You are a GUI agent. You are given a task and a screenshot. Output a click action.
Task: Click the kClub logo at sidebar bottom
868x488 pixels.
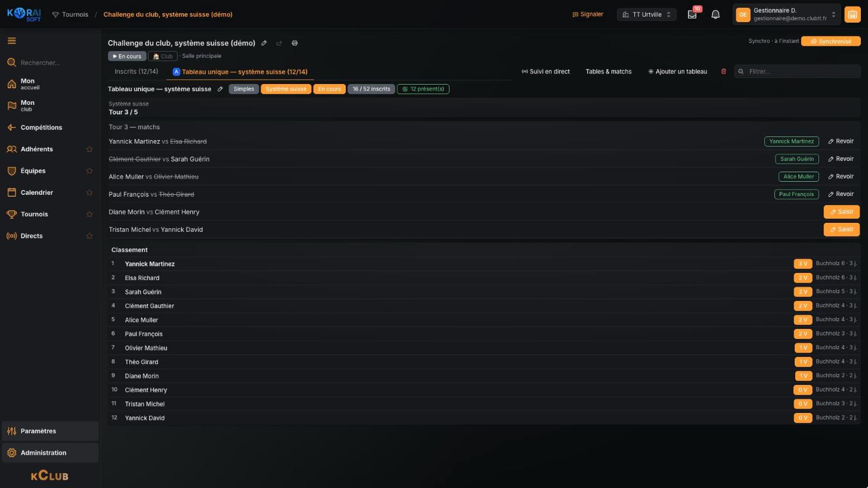coord(49,475)
